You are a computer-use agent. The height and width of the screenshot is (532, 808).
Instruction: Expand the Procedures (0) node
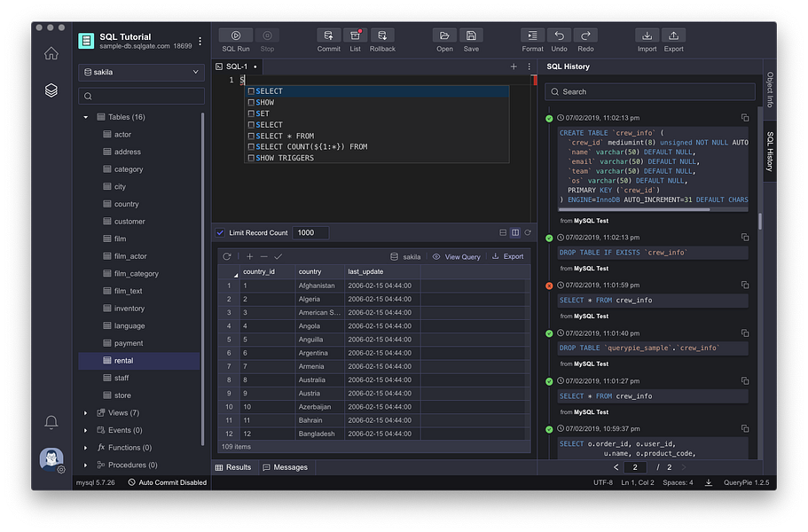coord(85,465)
